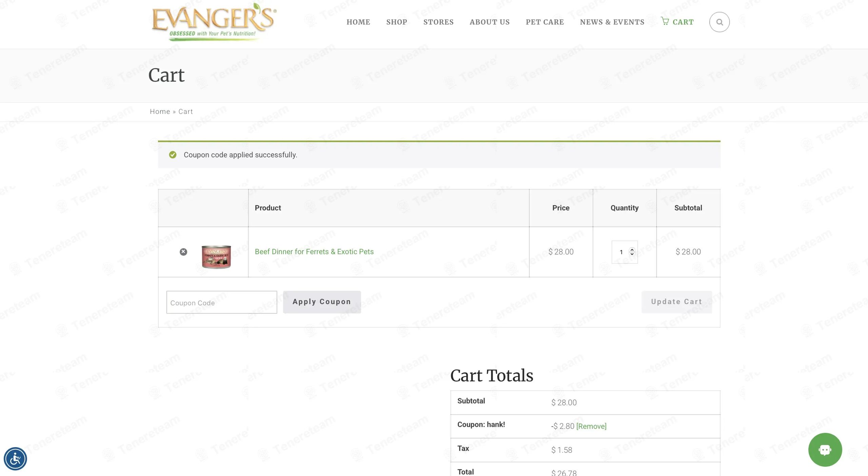This screenshot has width=868, height=476.
Task: Open the STORES menu item
Action: 438,22
